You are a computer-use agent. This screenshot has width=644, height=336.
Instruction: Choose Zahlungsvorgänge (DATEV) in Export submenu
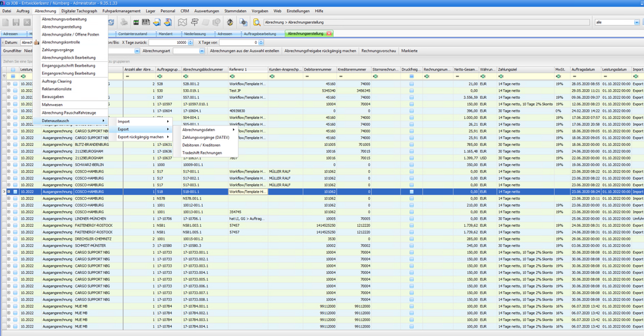point(206,138)
